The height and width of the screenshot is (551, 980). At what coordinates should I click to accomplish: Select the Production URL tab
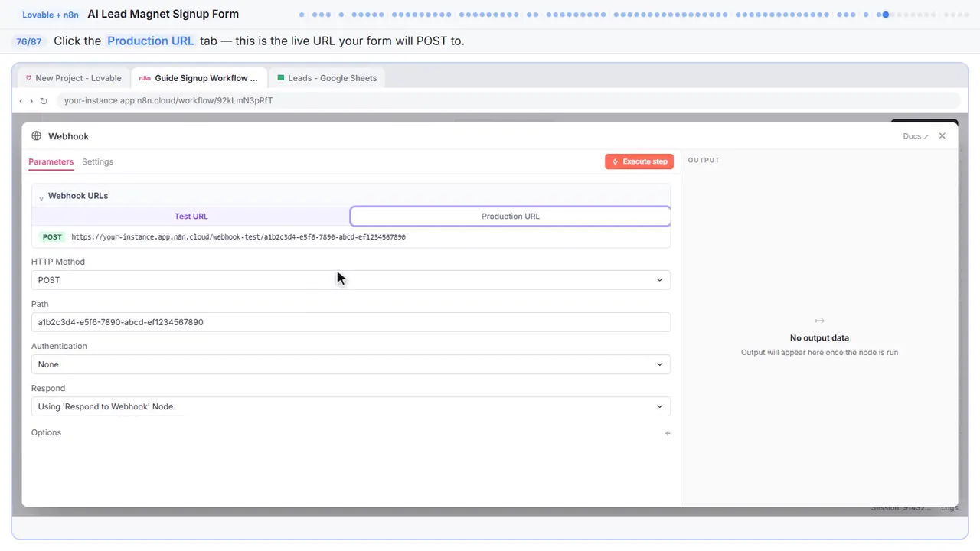(511, 217)
